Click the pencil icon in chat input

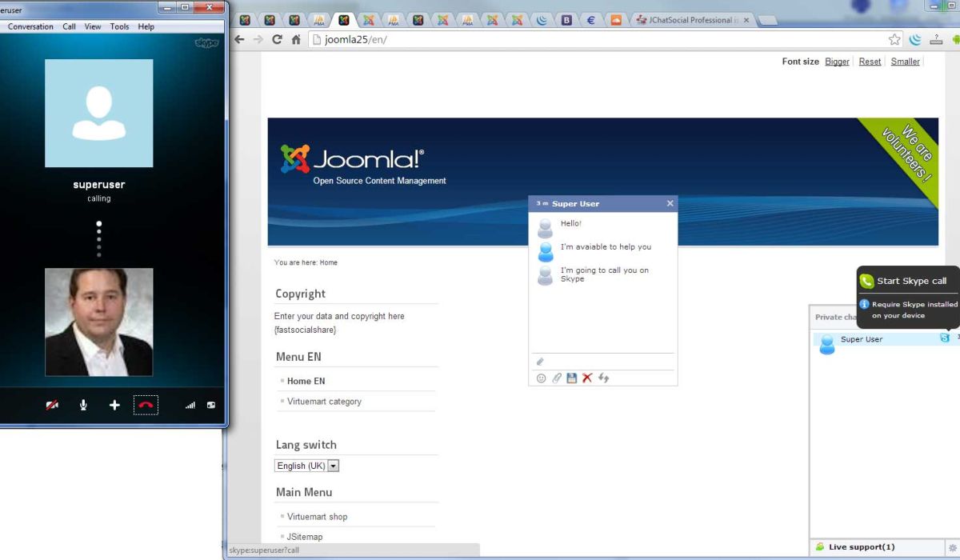pos(540,362)
